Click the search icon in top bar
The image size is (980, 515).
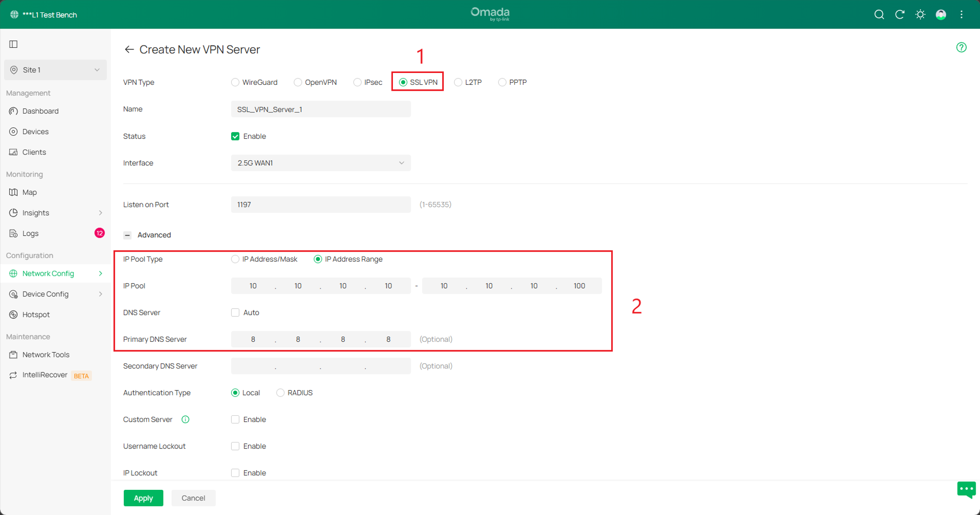click(879, 14)
